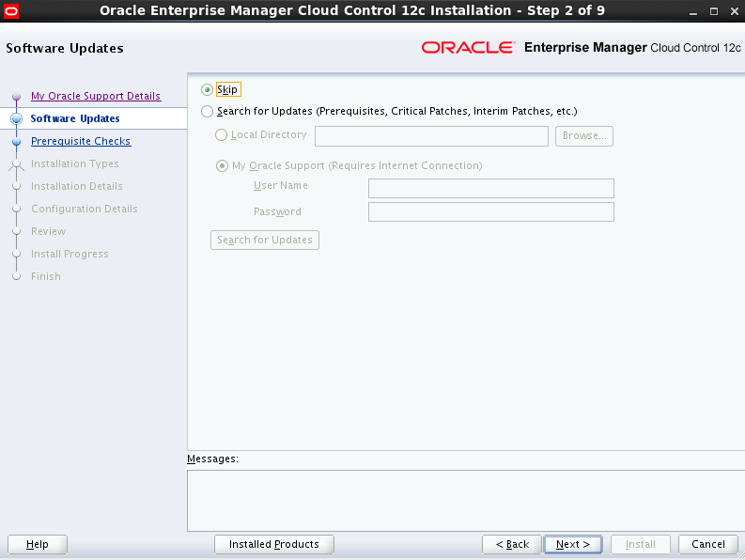Select the Local Directory radio button
The image size is (745, 560).
pos(221,135)
